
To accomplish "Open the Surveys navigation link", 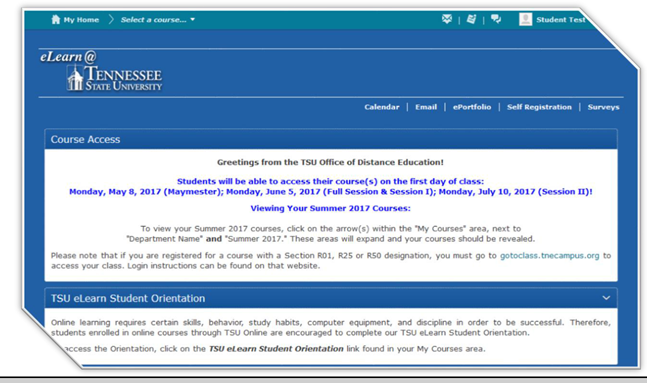I will click(603, 107).
